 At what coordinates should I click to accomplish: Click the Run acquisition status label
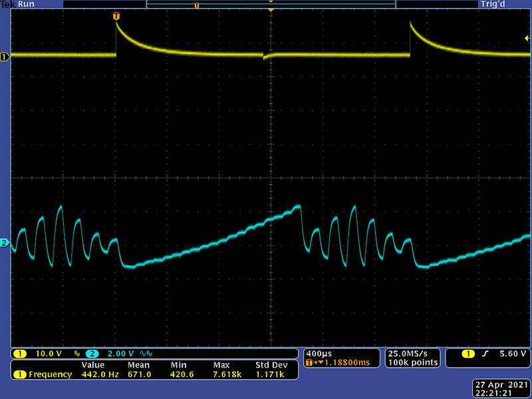(x=26, y=4)
